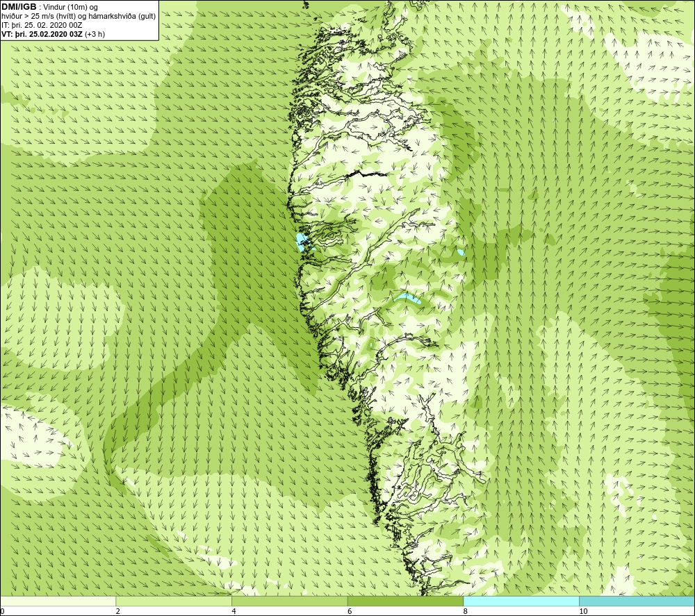Click the scale label '6'
The height and width of the screenshot is (616, 695).
pos(350,611)
